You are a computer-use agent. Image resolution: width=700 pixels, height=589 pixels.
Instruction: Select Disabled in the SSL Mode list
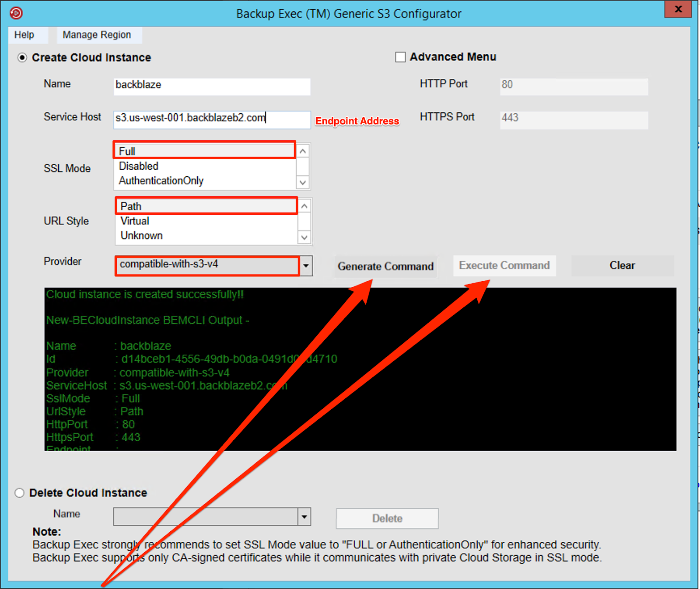[x=205, y=166]
